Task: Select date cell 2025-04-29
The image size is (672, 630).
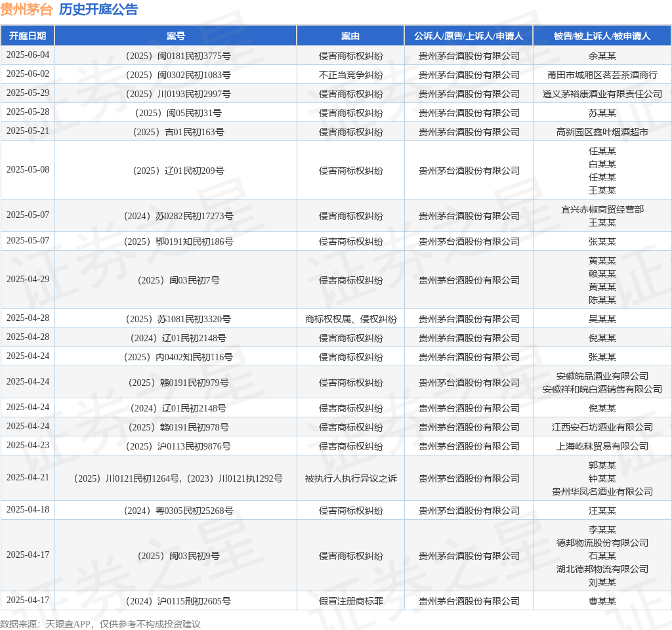Action: tap(28, 280)
